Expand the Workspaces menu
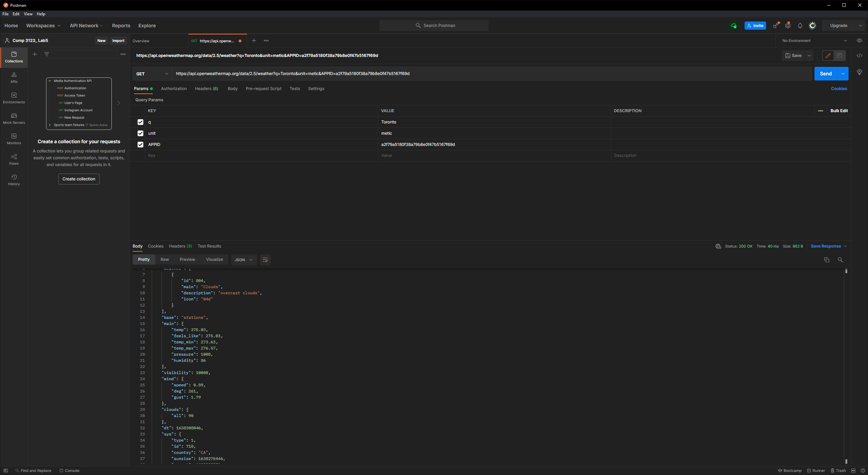 43,26
